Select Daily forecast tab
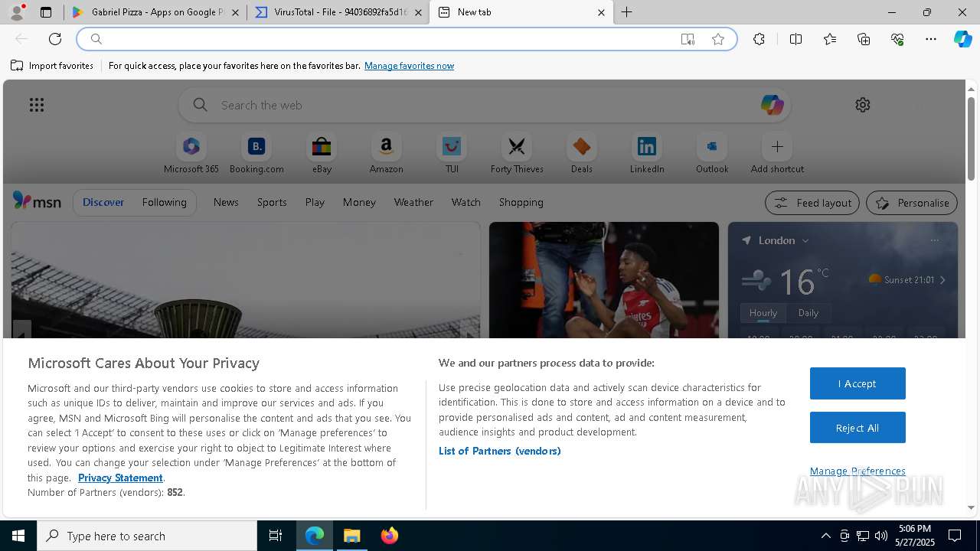Image resolution: width=980 pixels, height=551 pixels. pos(808,313)
